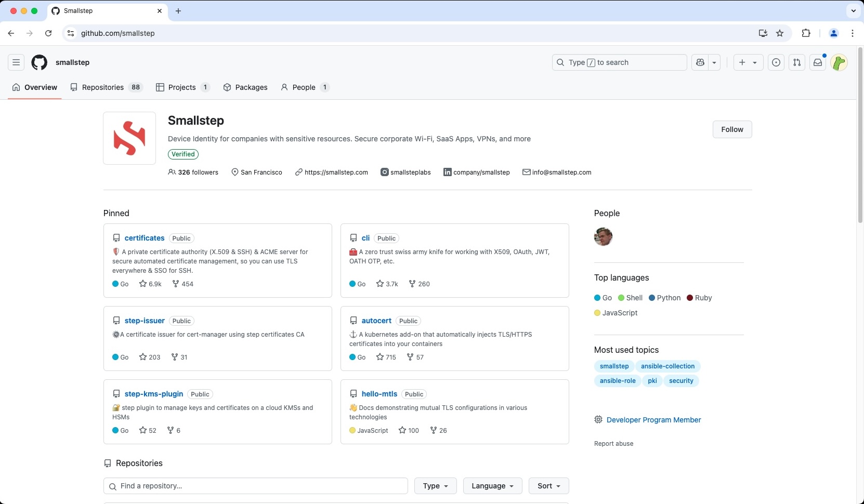Screen dimensions: 864x504
Task: Click star count 3.7k on cli
Action: 387,284
